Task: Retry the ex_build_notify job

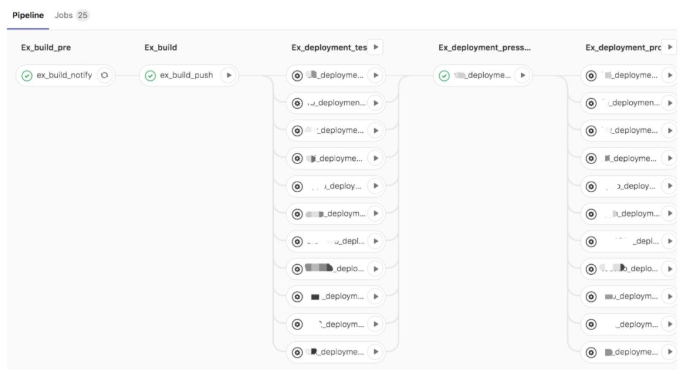Action: [105, 75]
